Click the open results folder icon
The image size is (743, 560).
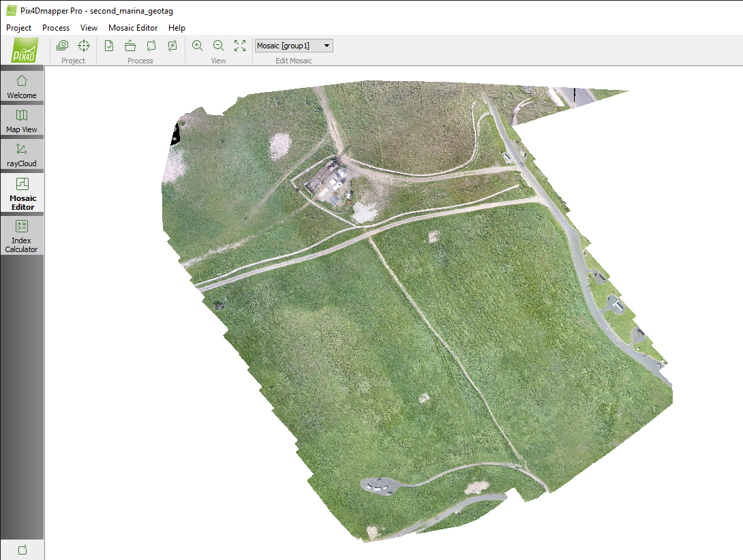pyautogui.click(x=130, y=46)
